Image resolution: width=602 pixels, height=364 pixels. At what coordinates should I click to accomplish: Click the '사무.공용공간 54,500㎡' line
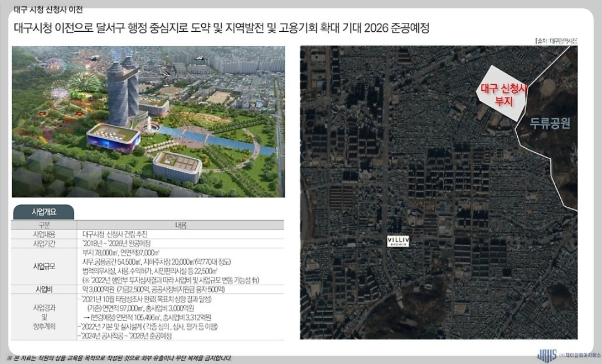point(157,262)
